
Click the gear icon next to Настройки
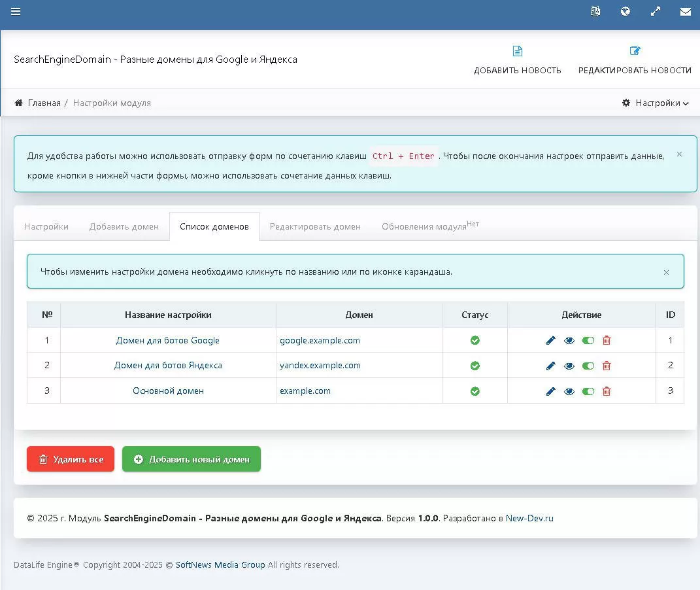(626, 103)
